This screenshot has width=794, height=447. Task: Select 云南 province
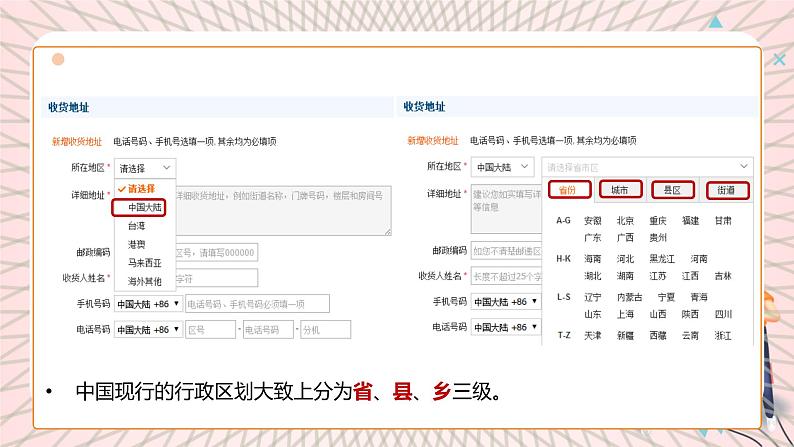[690, 335]
